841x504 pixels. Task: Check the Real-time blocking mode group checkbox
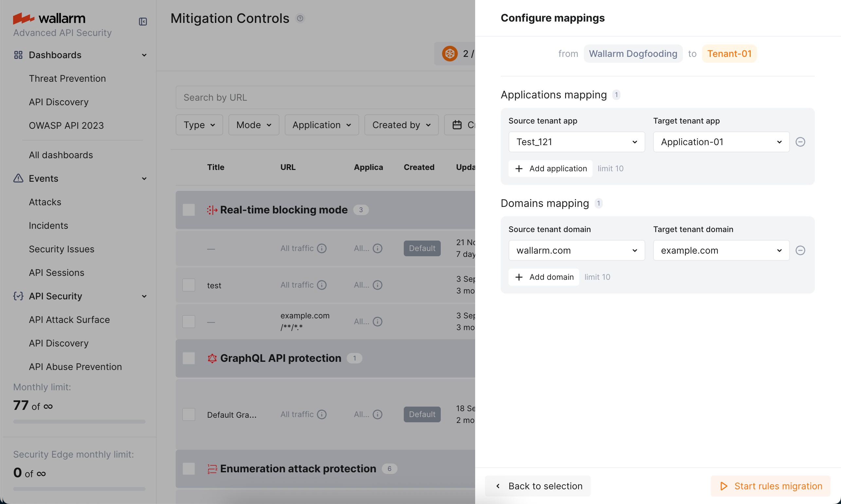click(189, 210)
